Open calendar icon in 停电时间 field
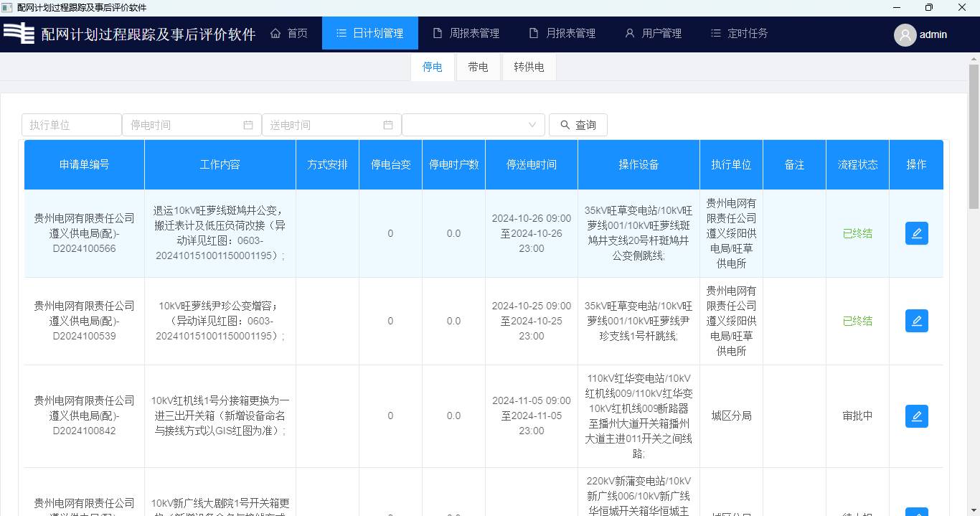 pyautogui.click(x=248, y=125)
